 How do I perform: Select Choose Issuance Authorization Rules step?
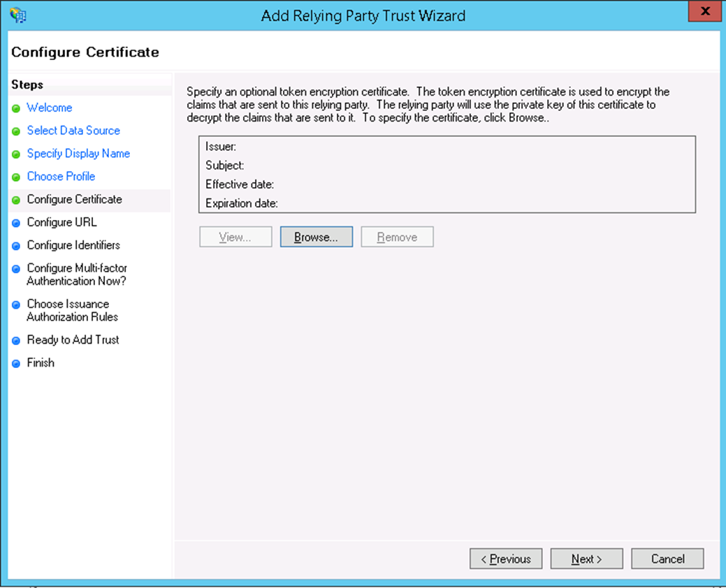72,311
